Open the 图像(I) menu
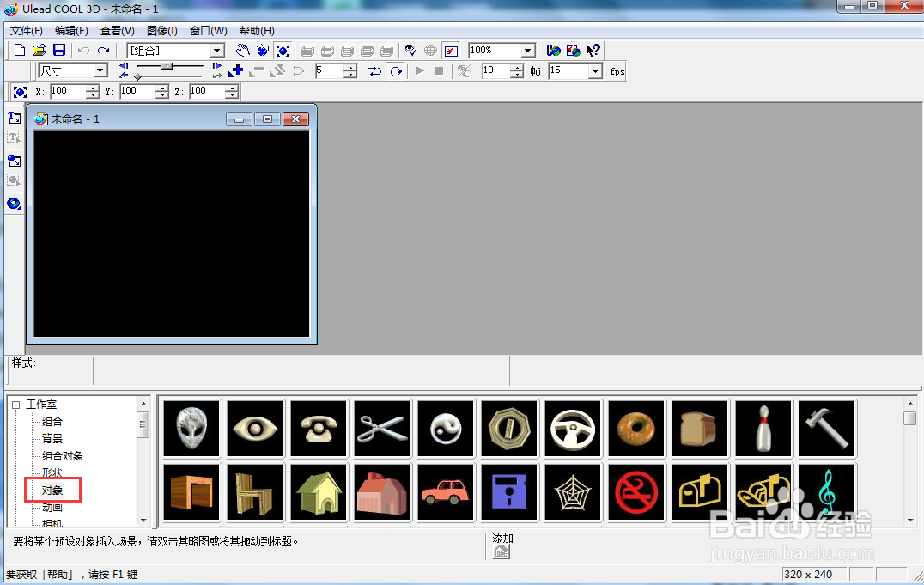Screen dimensions: 924x585 point(162,31)
